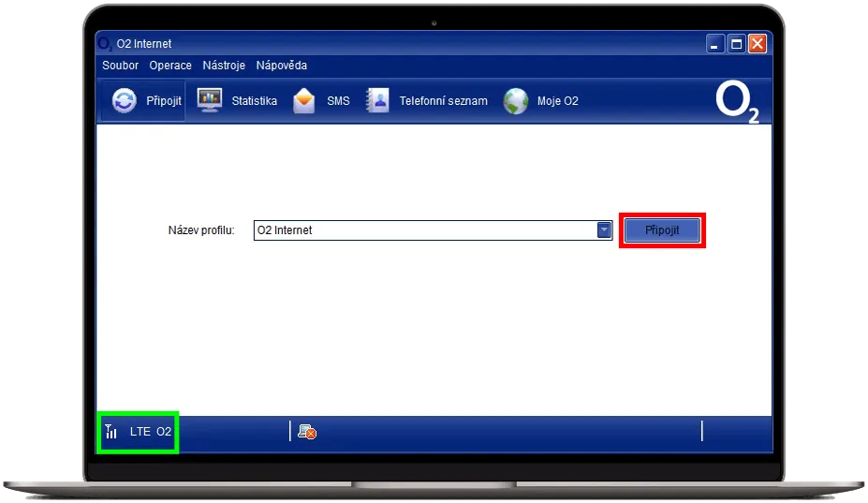The height and width of the screenshot is (503, 868).
Task: Open the Telefonní seznam contacts book icon
Action: 377,101
